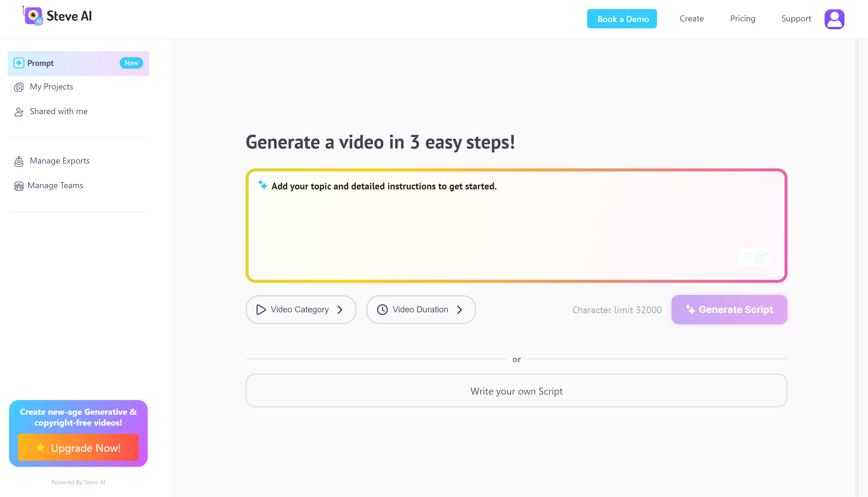
Task: Open the user profile avatar
Action: point(834,19)
